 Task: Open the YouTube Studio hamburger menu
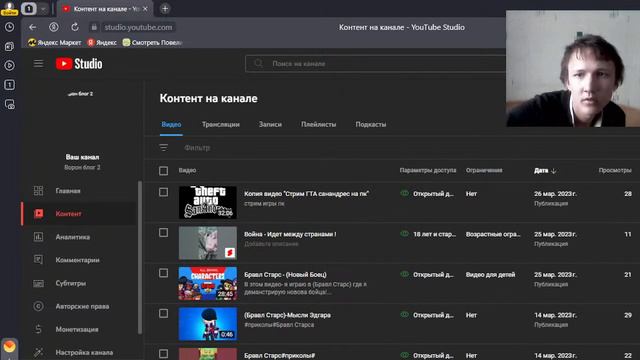pyautogui.click(x=38, y=63)
